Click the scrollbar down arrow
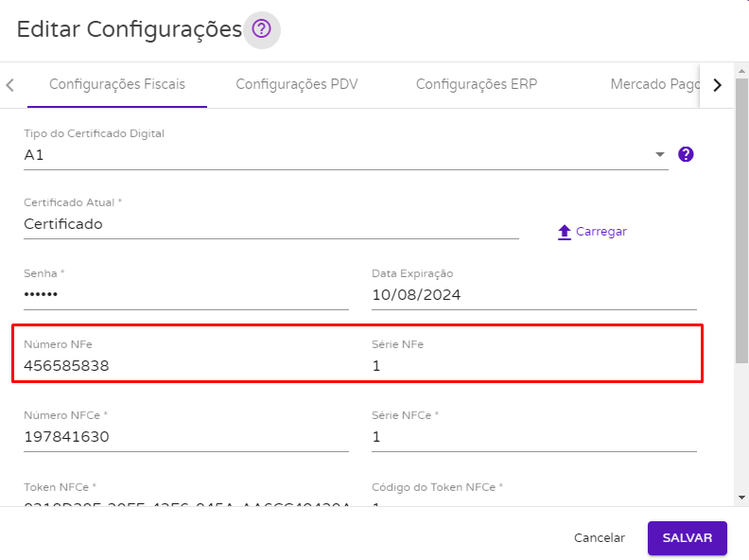 tap(741, 498)
